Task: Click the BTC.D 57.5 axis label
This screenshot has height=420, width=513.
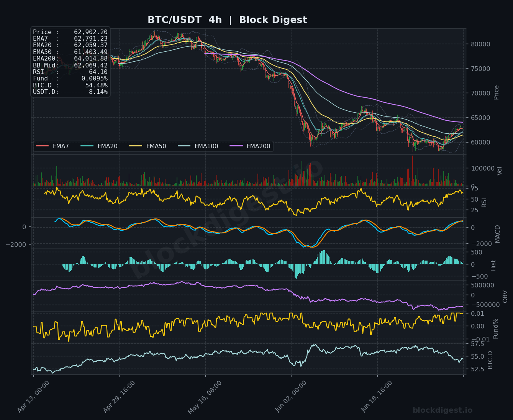Action: (x=477, y=344)
